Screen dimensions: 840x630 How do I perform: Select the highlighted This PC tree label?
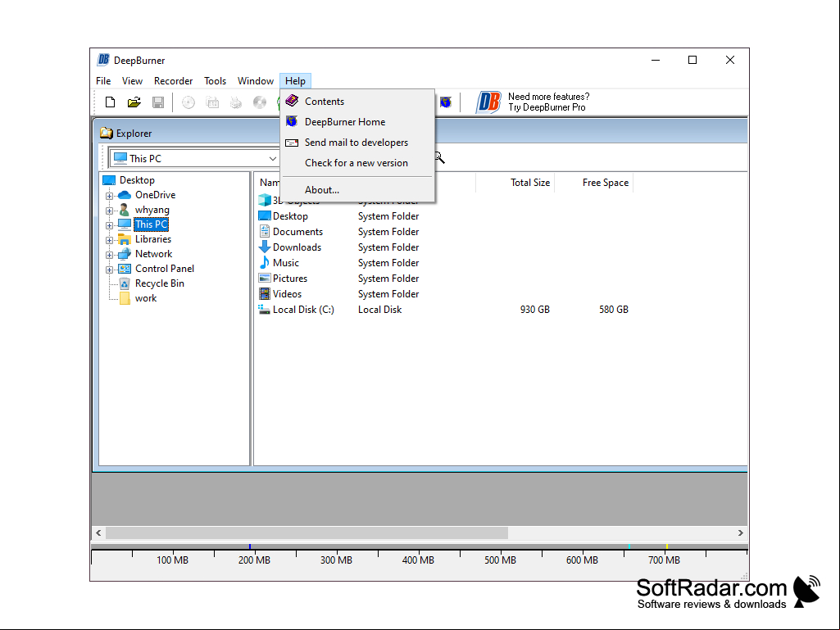[151, 224]
